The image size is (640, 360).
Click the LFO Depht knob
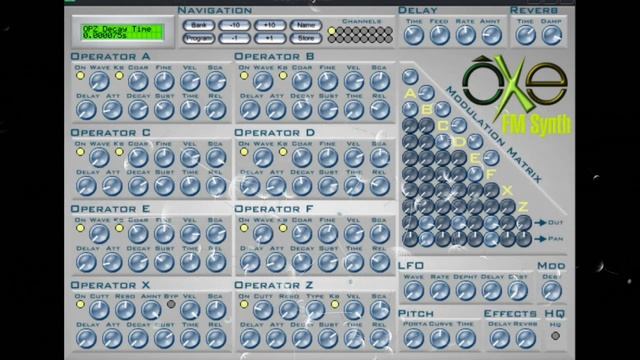pos(465,291)
